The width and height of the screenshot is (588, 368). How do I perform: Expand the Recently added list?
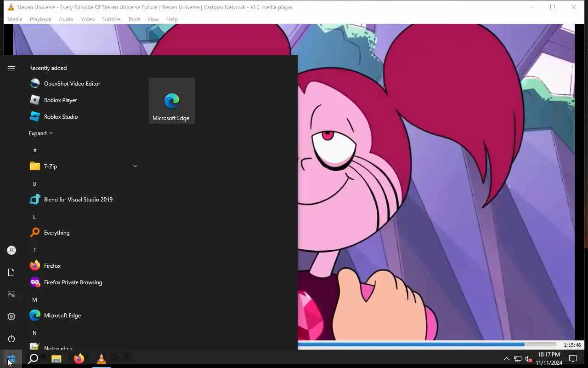click(x=41, y=133)
